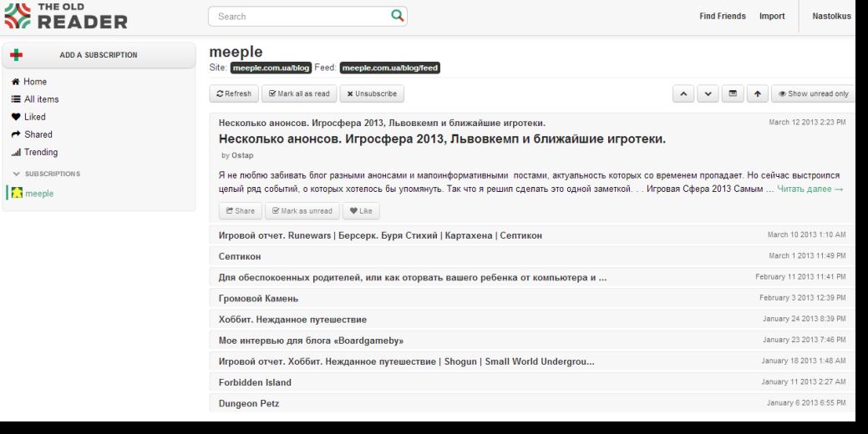Switch view mode with list layout icon
Viewport: 868px width, 434px height.
(733, 94)
